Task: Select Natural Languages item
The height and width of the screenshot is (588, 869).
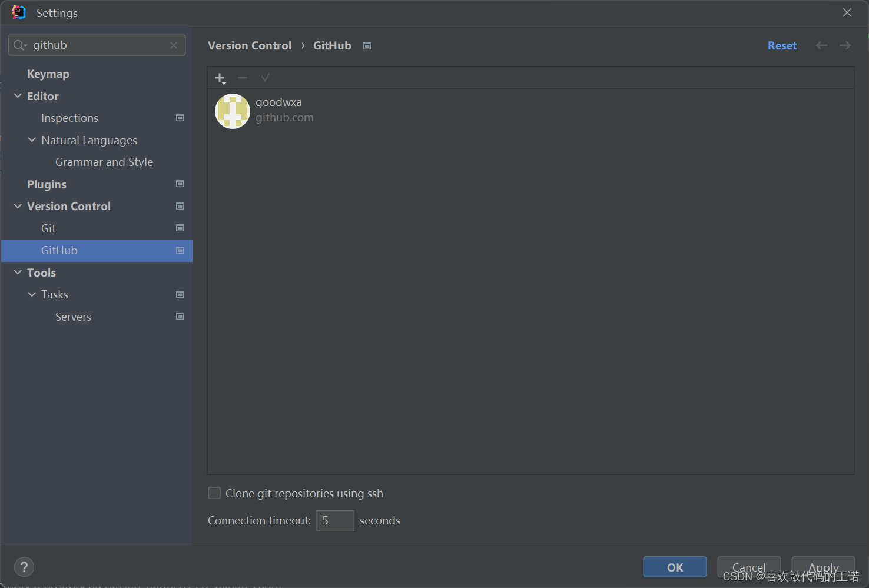Action: (x=89, y=140)
